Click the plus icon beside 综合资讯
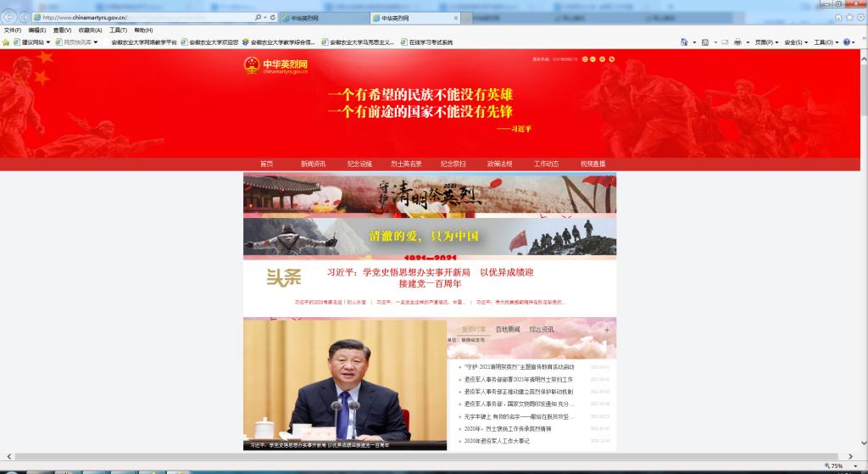Screen dimensions: 868x474 click(x=606, y=330)
